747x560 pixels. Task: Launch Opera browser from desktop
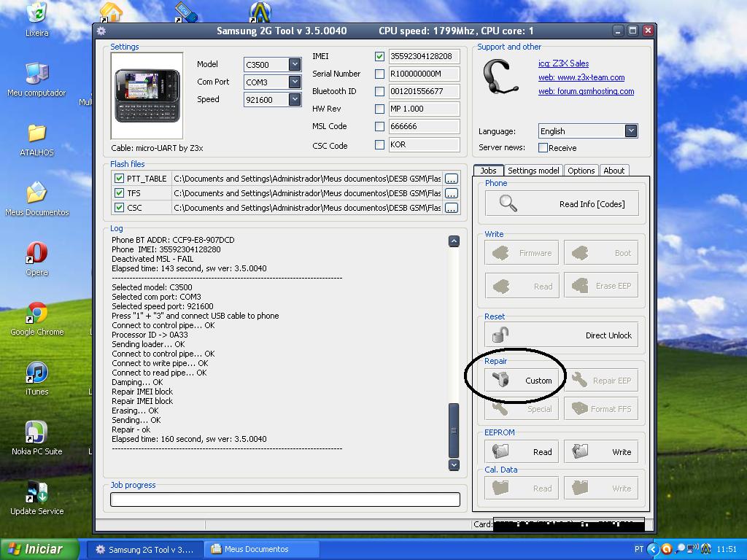[36, 259]
